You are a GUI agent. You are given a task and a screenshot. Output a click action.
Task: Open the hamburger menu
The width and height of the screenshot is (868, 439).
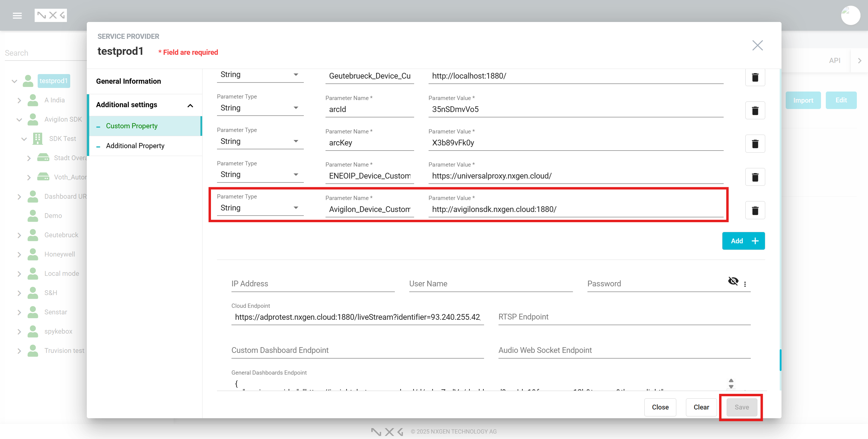point(17,15)
